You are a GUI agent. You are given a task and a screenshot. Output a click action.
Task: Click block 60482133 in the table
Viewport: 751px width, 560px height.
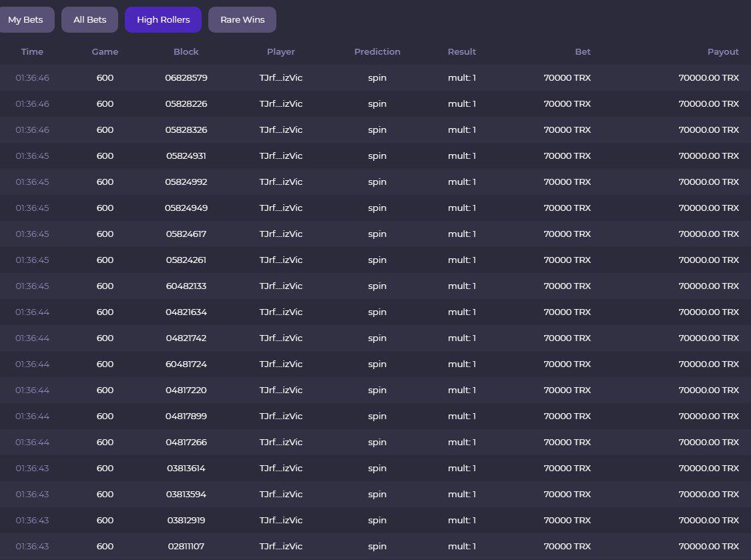pos(186,286)
